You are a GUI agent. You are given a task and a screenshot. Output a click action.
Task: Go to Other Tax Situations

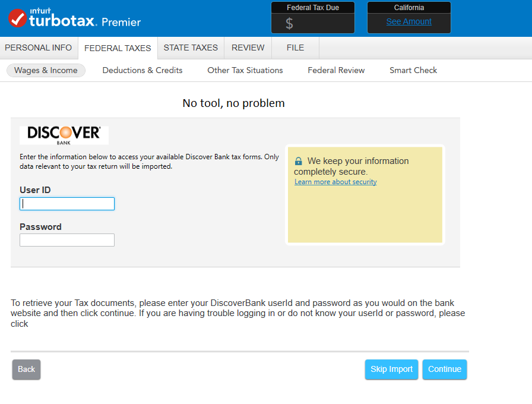point(245,70)
